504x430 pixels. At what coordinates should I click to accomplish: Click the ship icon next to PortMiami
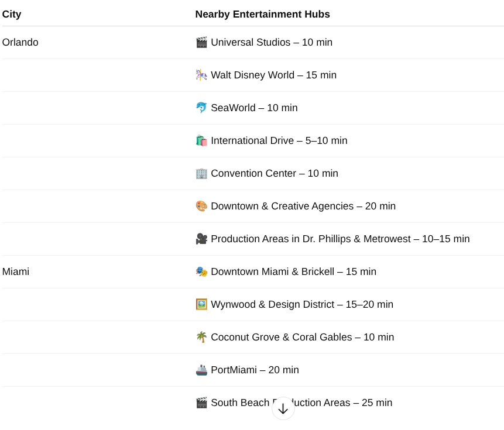201,370
